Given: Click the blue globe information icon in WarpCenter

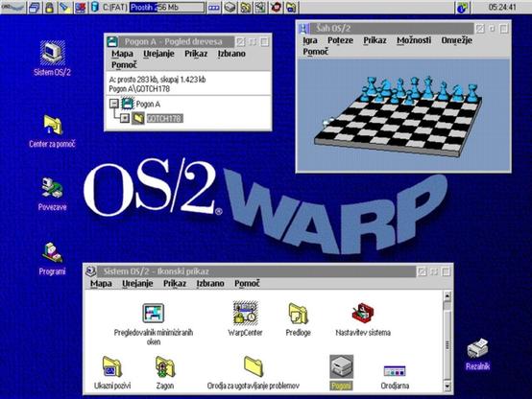Looking at the screenshot, I should click(x=462, y=8).
